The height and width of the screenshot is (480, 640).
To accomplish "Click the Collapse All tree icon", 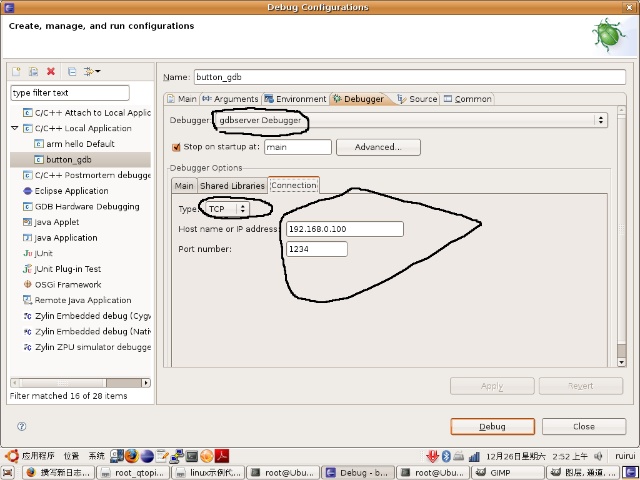I will [72, 72].
